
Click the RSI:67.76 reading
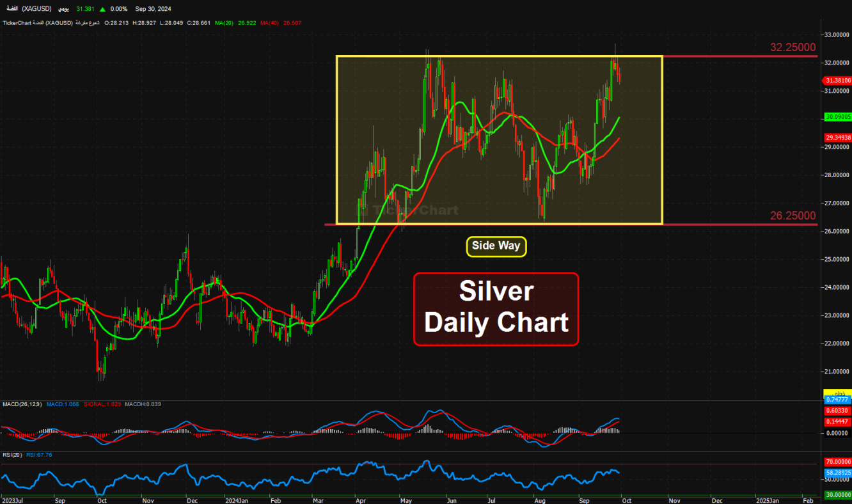[x=39, y=455]
